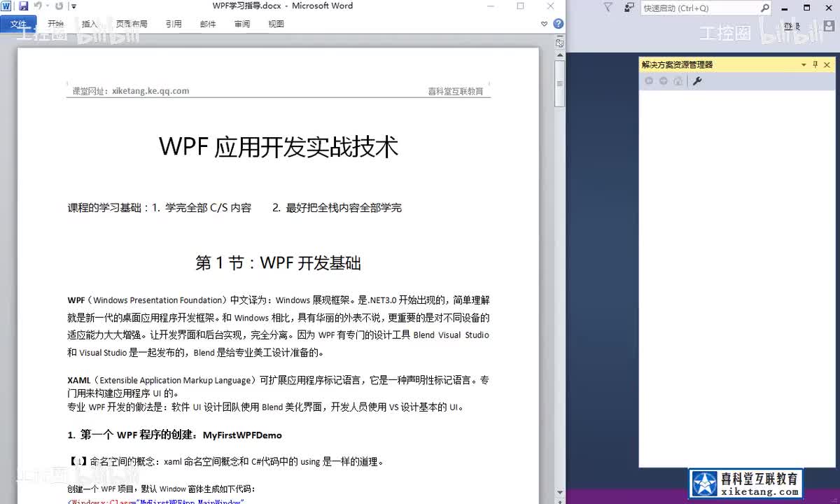The width and height of the screenshot is (840, 504).
Task: Click Word's vertical scrollbar thumb
Action: (x=559, y=83)
